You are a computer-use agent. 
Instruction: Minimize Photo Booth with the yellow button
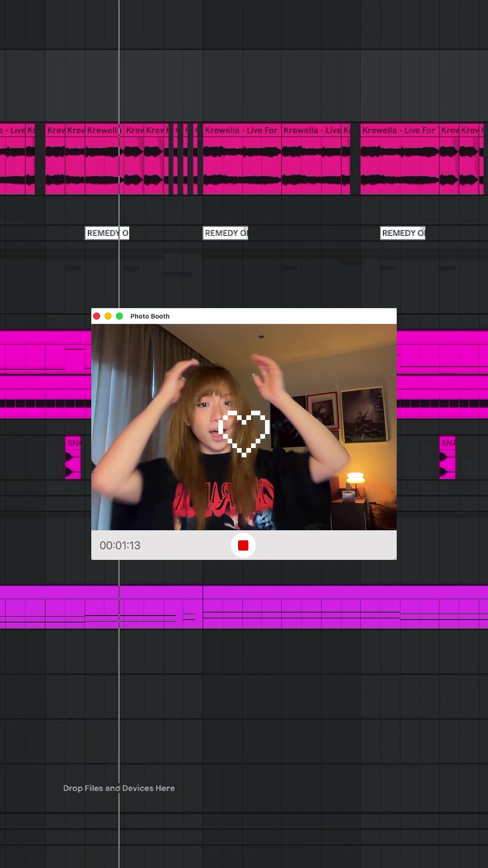[108, 316]
